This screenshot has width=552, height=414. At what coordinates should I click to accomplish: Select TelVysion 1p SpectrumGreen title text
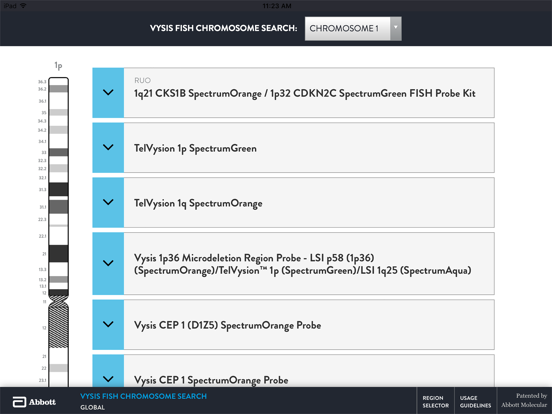tap(195, 149)
